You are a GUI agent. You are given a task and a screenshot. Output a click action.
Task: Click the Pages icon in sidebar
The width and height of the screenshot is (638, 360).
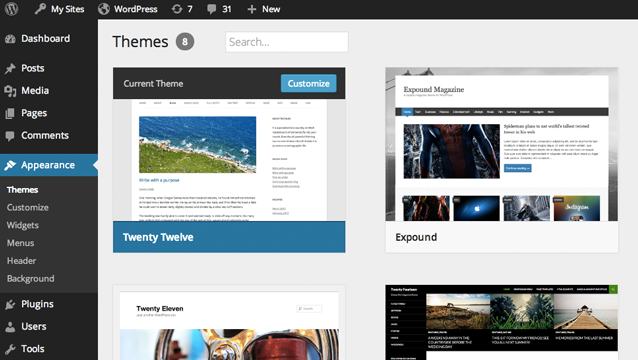coord(10,113)
